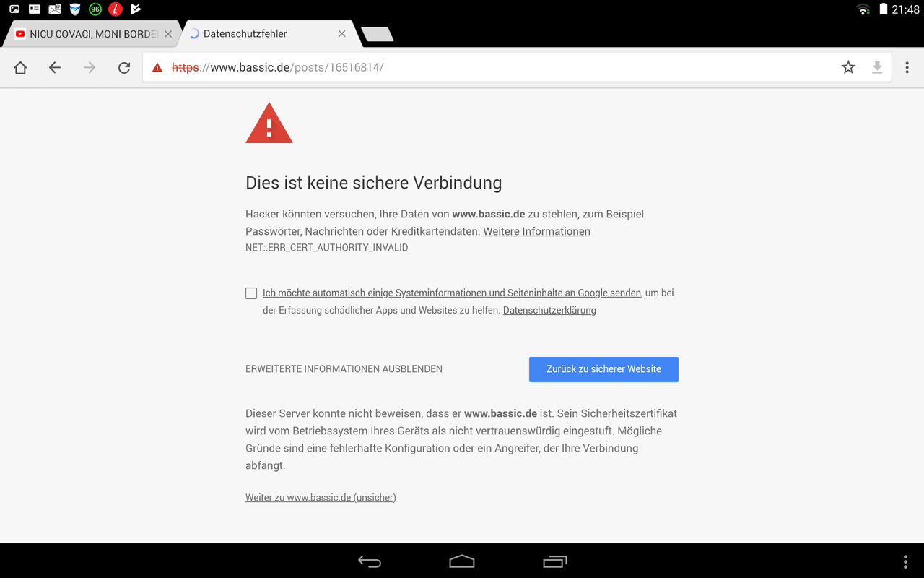Screen dimensions: 924x578
Task: Close the Datenschutzfehler tab
Action: [x=342, y=34]
